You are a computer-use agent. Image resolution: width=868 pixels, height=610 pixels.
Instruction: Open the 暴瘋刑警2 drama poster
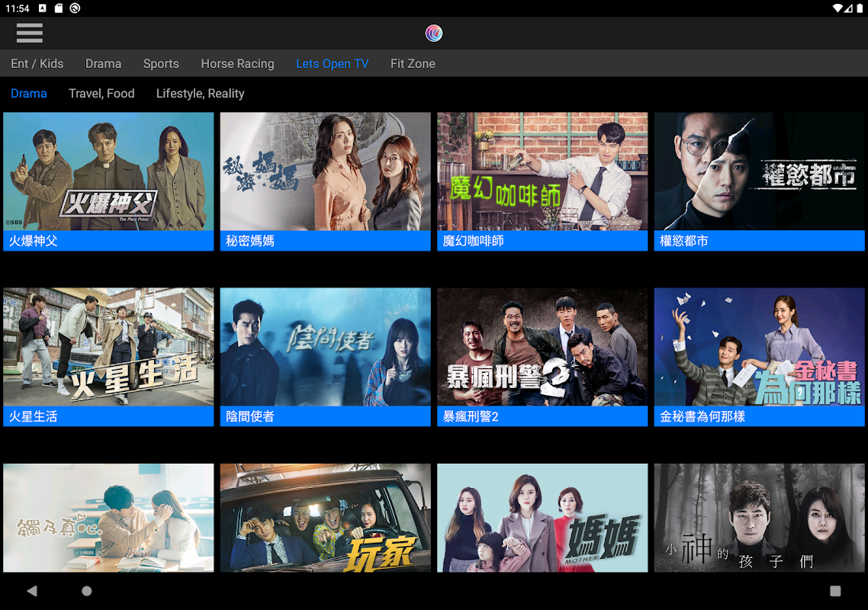coord(542,347)
